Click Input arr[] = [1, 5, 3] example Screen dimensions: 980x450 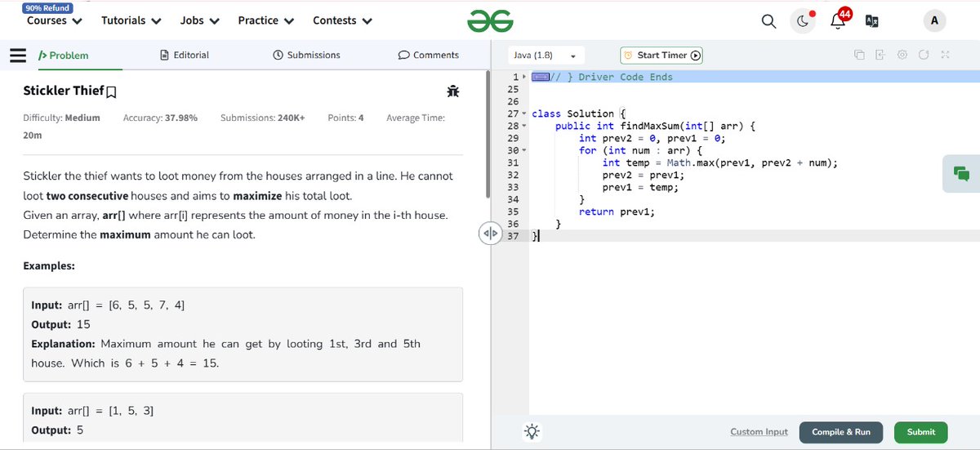pos(92,411)
